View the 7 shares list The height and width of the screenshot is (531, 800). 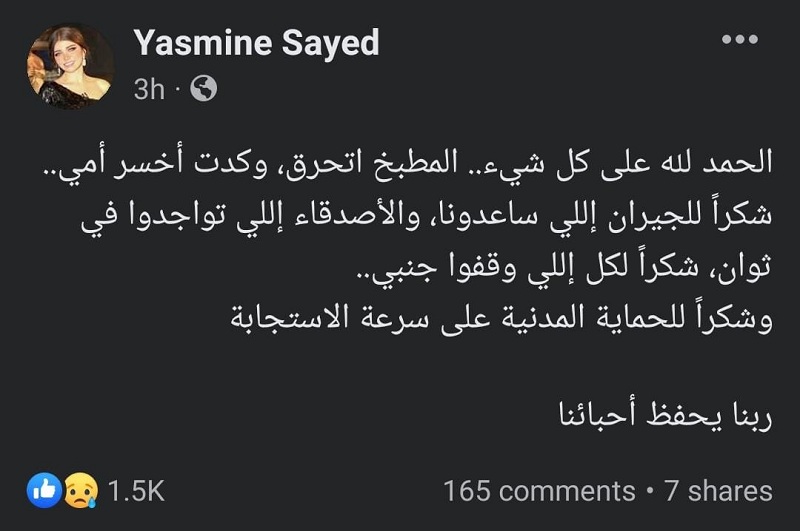pos(718,491)
